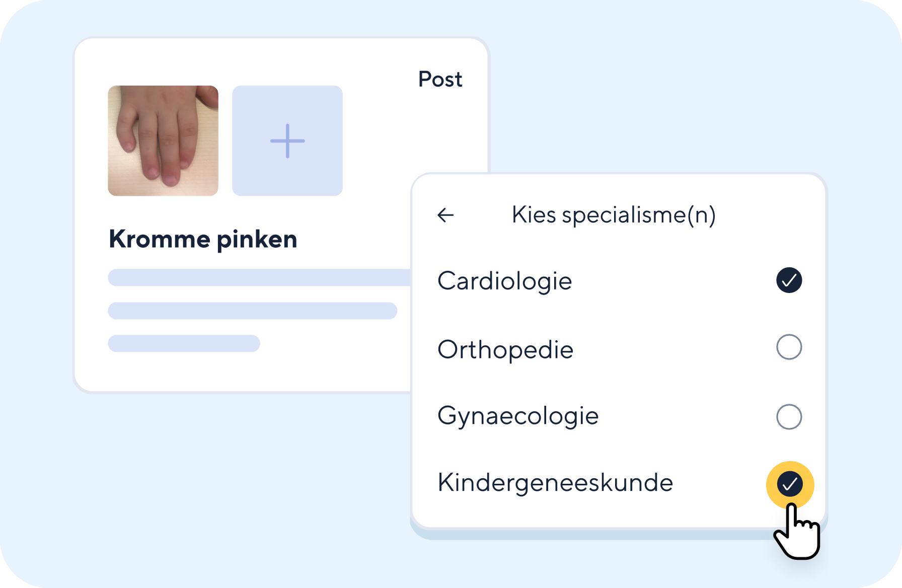902x588 pixels.
Task: Open the hand photo thumbnail
Action: click(x=163, y=140)
